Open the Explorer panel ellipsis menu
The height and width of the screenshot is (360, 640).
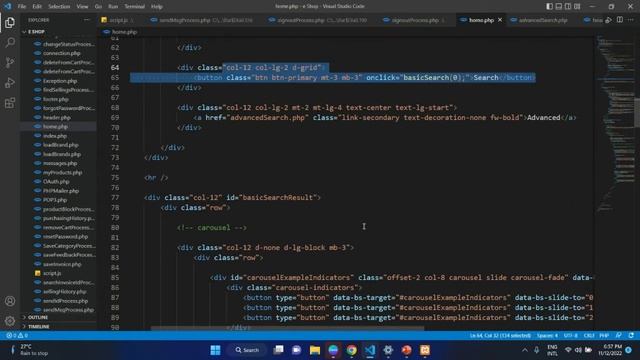(x=87, y=20)
